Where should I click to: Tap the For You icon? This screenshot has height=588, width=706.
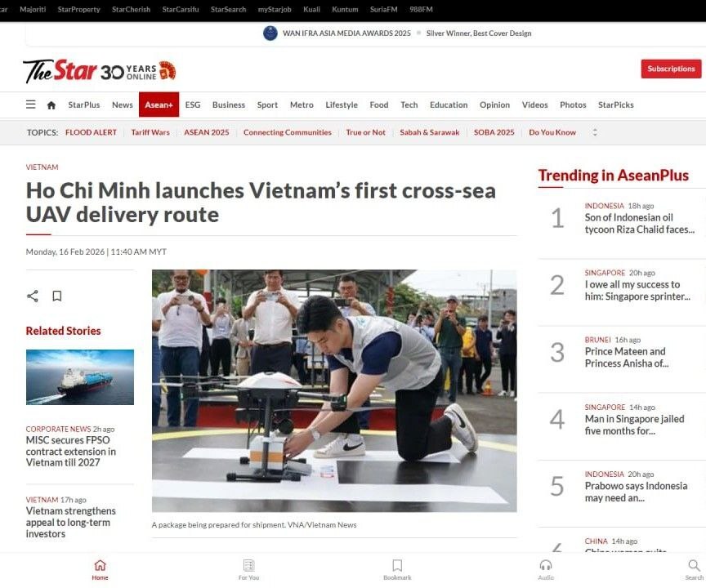point(248,569)
